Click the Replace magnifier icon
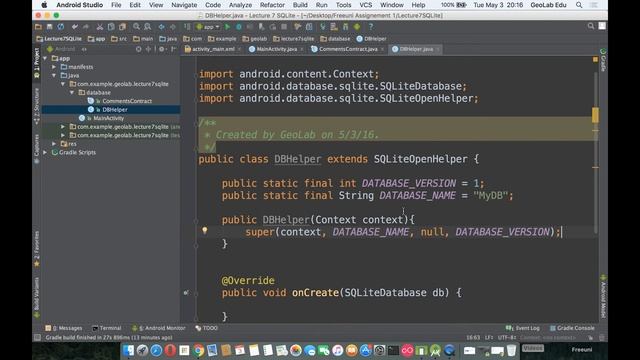640x360 pixels. (x=148, y=27)
